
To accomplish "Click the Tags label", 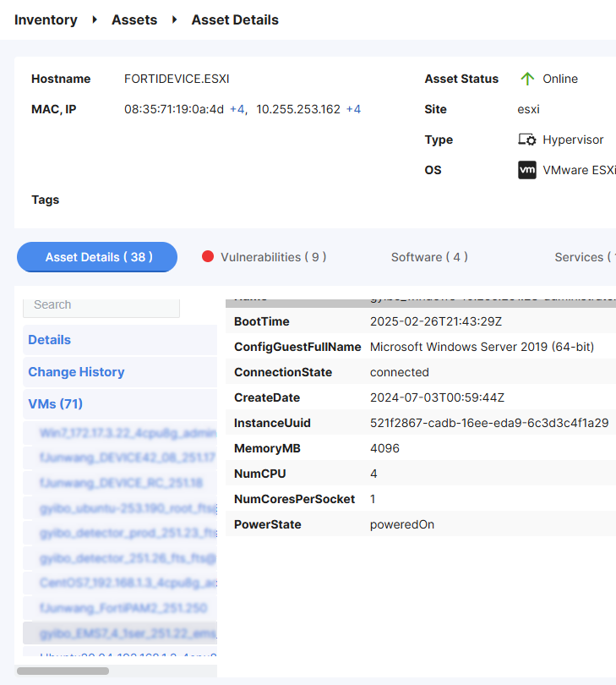I will tap(46, 200).
